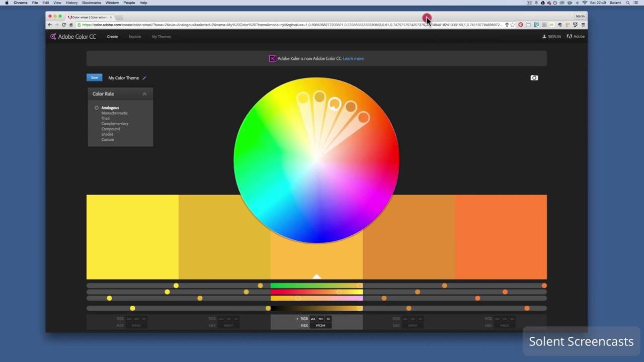Click the Adobe logo link in header
The image size is (644, 362).
tap(576, 37)
